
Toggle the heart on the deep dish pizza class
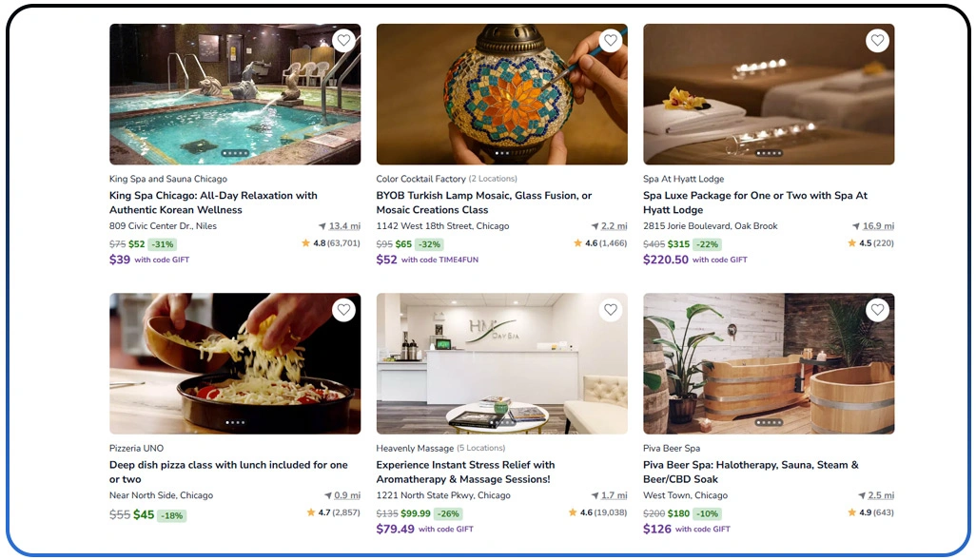343,310
